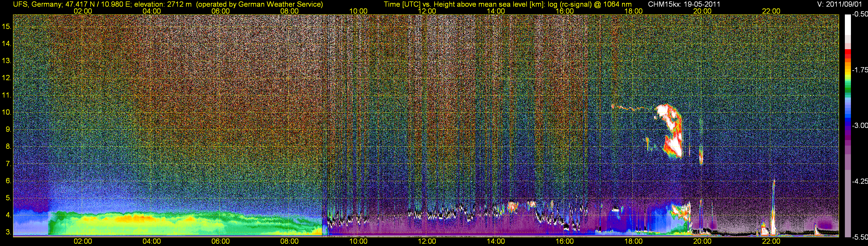Click the 10 km height axis label
868x246 pixels.
(x=6, y=112)
